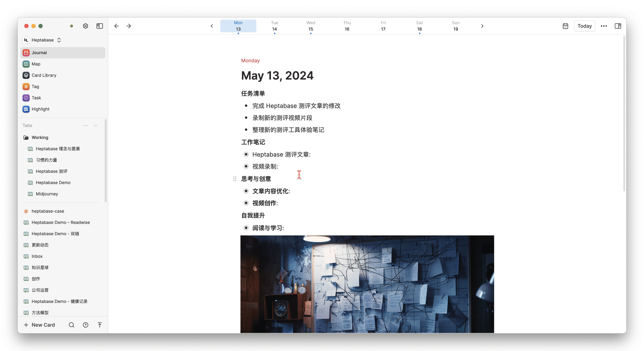Show next week using the chevron
This screenshot has width=644, height=351.
[x=482, y=26]
